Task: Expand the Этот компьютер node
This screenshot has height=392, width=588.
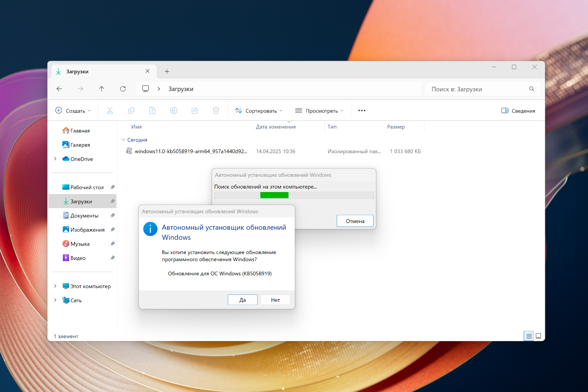Action: coord(55,286)
